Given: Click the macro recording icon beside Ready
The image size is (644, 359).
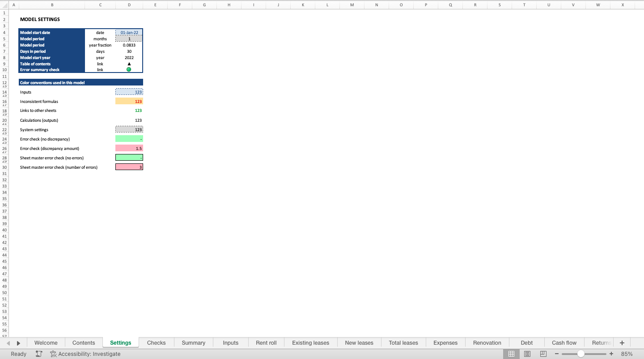Looking at the screenshot, I should 39,354.
